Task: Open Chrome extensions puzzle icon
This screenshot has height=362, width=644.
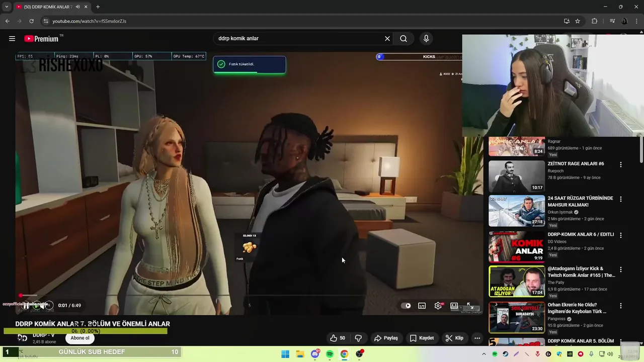Action: coord(595,21)
